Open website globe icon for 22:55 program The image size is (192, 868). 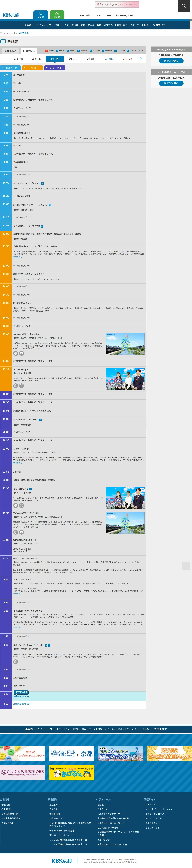16,532
